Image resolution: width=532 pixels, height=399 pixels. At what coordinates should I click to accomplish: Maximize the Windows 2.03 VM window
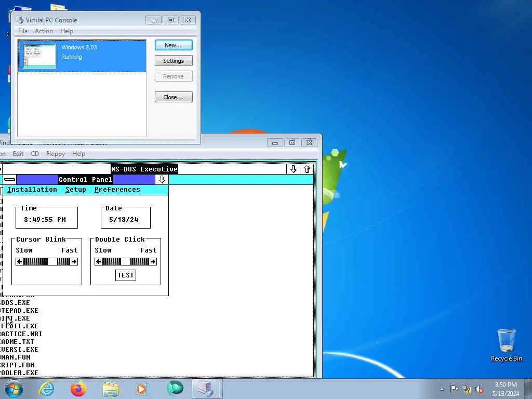pyautogui.click(x=292, y=143)
